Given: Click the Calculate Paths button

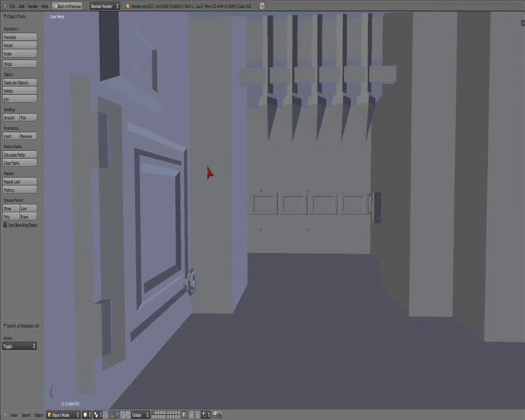Looking at the screenshot, I should (x=19, y=155).
